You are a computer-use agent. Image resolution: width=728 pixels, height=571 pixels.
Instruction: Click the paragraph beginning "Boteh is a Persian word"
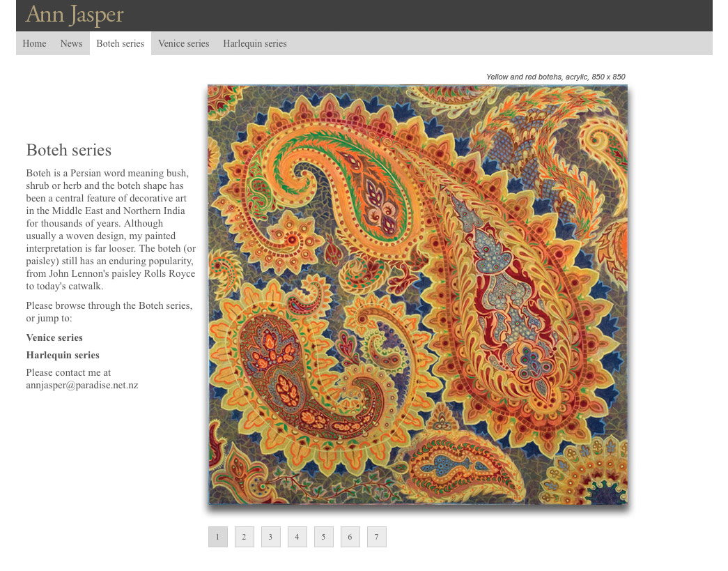110,229
